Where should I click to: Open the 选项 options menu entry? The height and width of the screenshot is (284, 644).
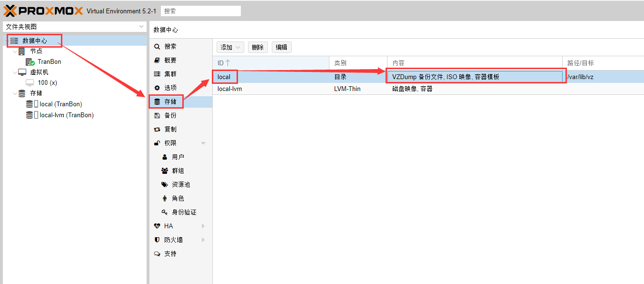coord(170,88)
